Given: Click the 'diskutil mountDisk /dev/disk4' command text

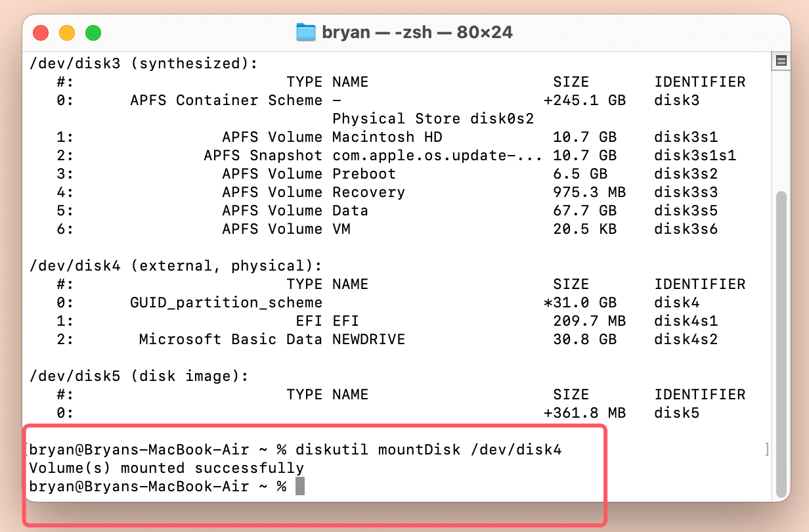Looking at the screenshot, I should [429, 450].
